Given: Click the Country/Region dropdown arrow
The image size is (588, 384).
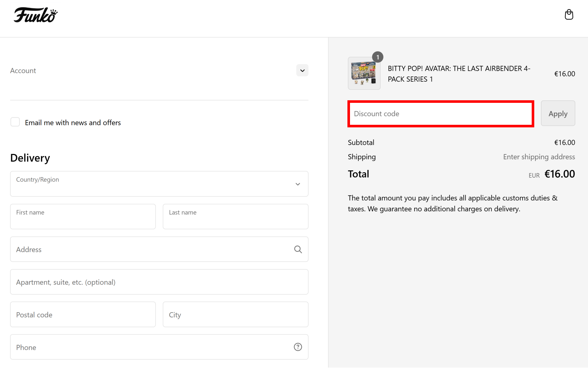Looking at the screenshot, I should coord(298,184).
